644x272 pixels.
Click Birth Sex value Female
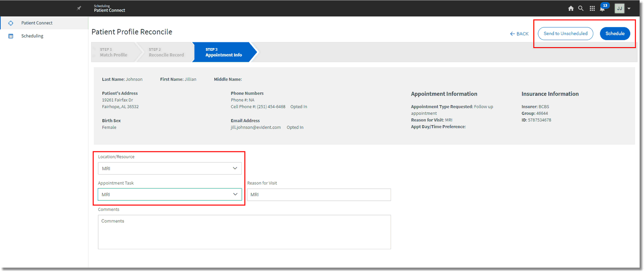pyautogui.click(x=109, y=127)
